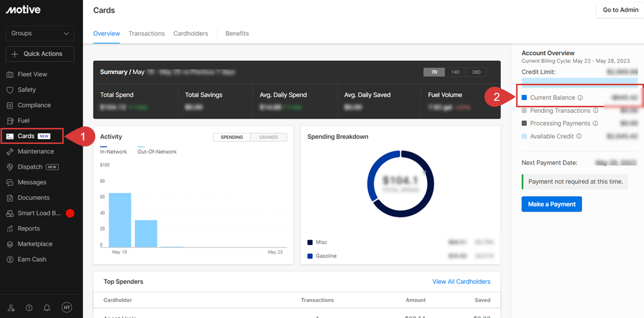This screenshot has height=318, width=644.
Task: Click the help question mark icon
Action: (29, 307)
